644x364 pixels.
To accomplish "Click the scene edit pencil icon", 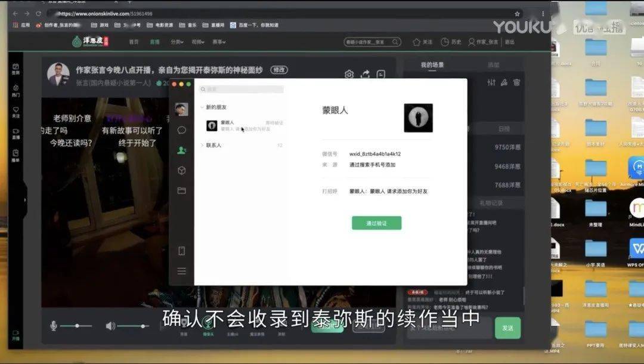I will (x=504, y=82).
